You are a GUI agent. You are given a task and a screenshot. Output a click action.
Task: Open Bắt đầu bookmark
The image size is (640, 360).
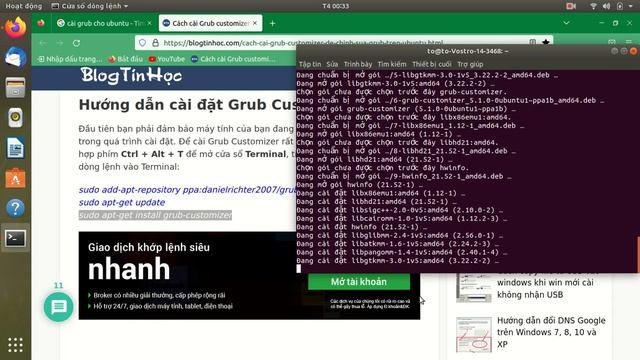(125, 59)
